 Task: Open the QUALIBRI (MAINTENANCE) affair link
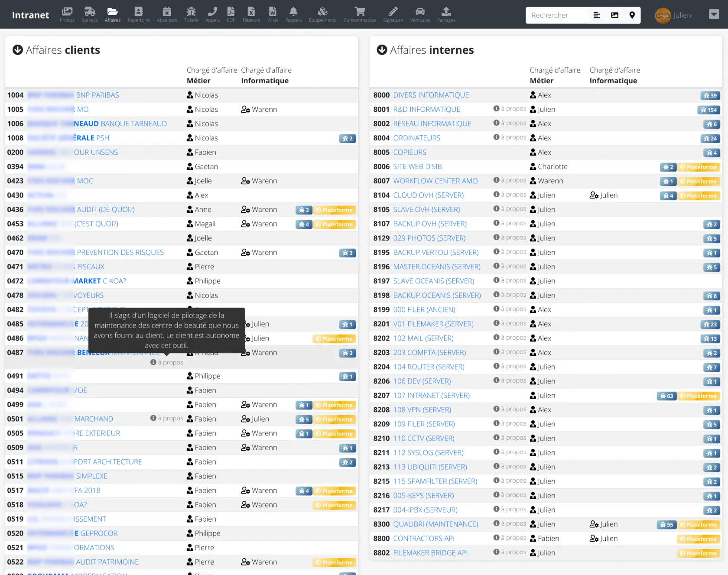(435, 524)
